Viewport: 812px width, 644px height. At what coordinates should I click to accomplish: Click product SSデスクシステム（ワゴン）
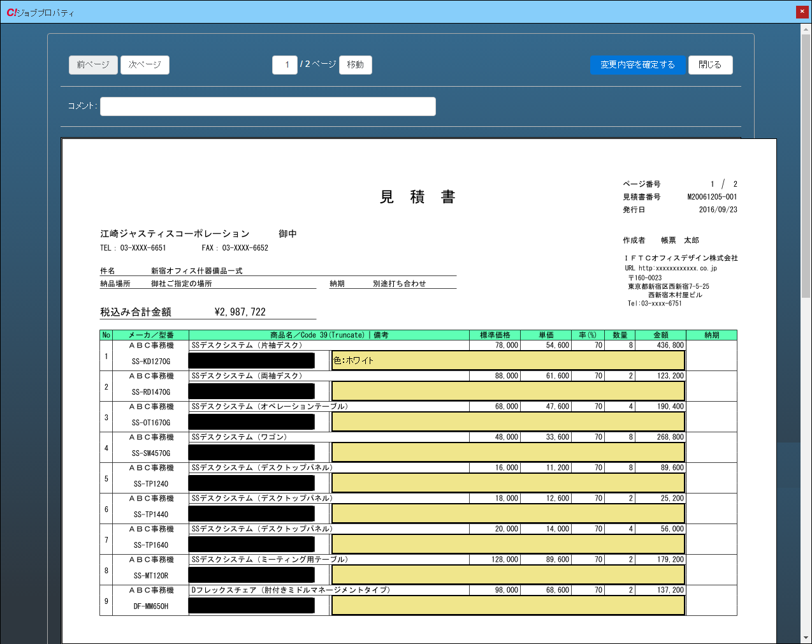pyautogui.click(x=240, y=437)
